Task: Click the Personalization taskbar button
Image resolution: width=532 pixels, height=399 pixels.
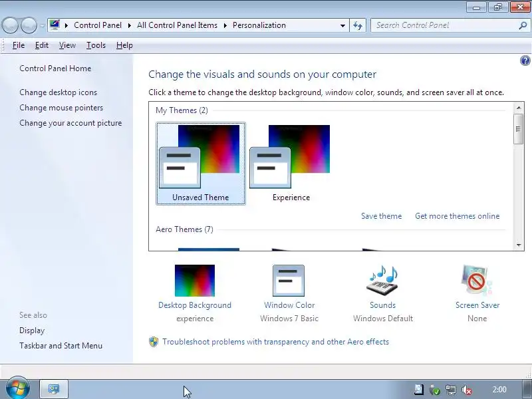Action: click(54, 389)
